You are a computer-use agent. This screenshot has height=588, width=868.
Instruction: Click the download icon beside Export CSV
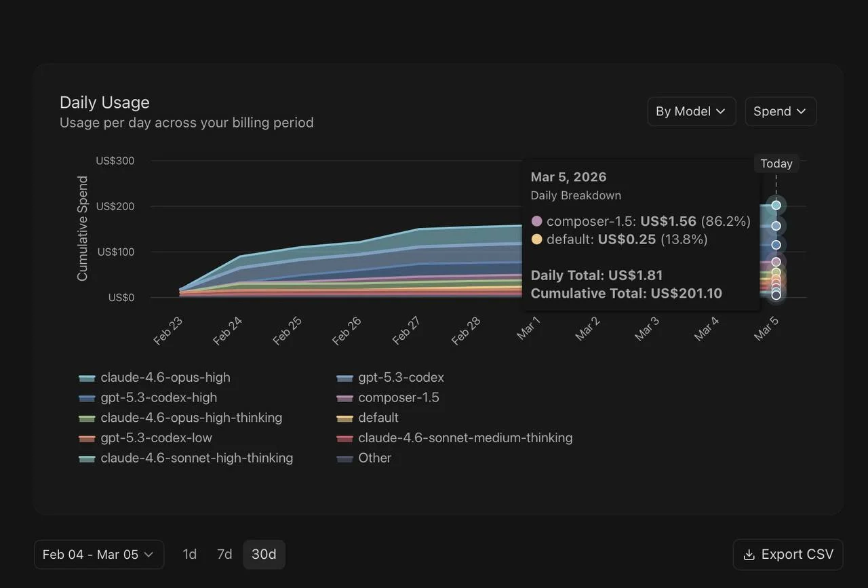pyautogui.click(x=749, y=555)
